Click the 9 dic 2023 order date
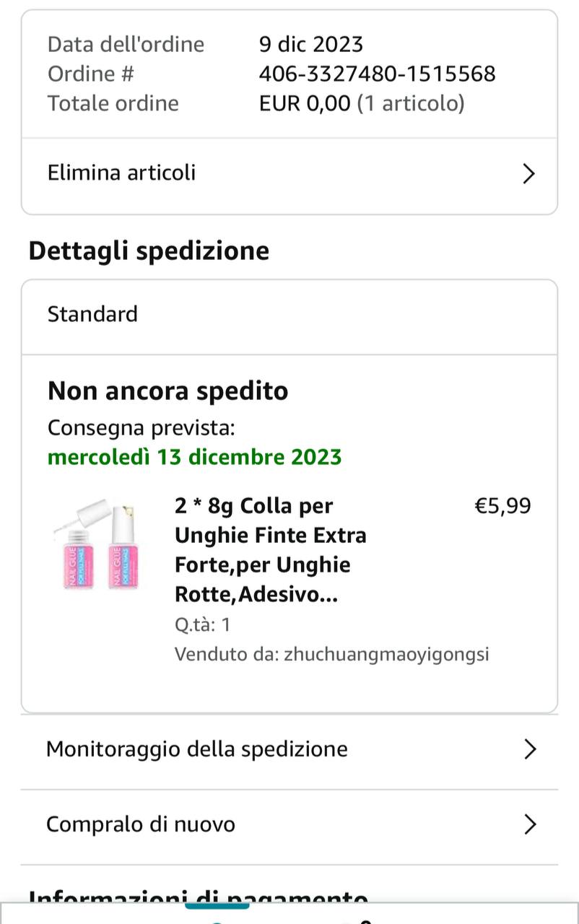This screenshot has width=579, height=924. click(x=311, y=45)
